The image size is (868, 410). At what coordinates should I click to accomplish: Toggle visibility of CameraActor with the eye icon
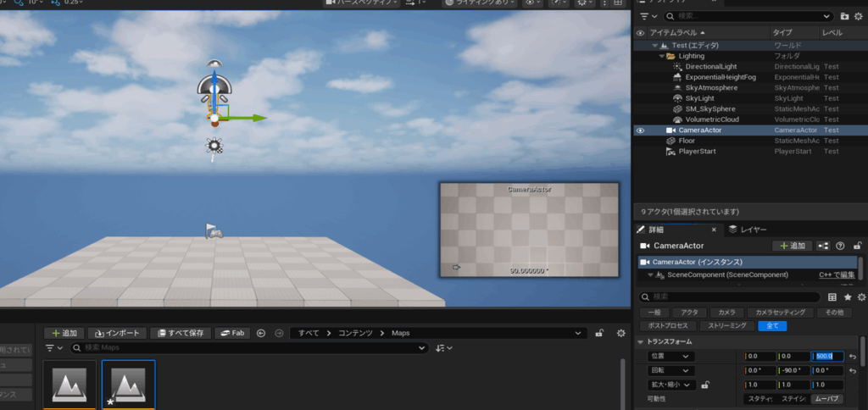[x=641, y=130]
